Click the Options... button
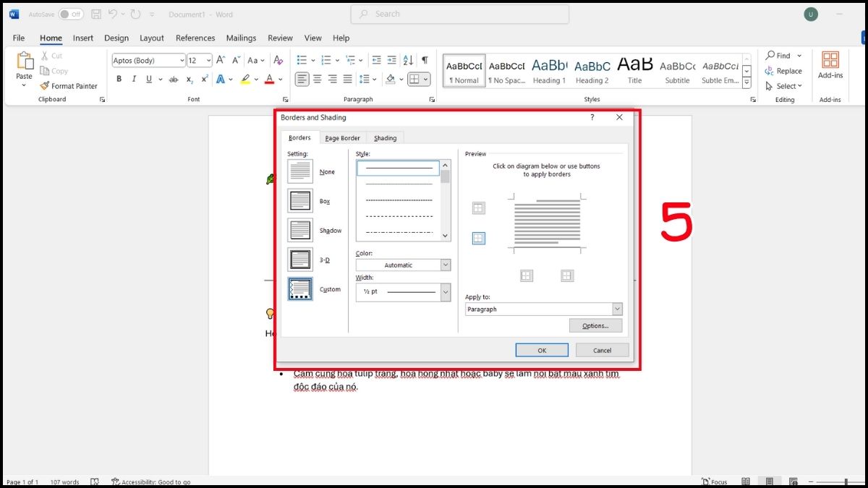 tap(595, 326)
